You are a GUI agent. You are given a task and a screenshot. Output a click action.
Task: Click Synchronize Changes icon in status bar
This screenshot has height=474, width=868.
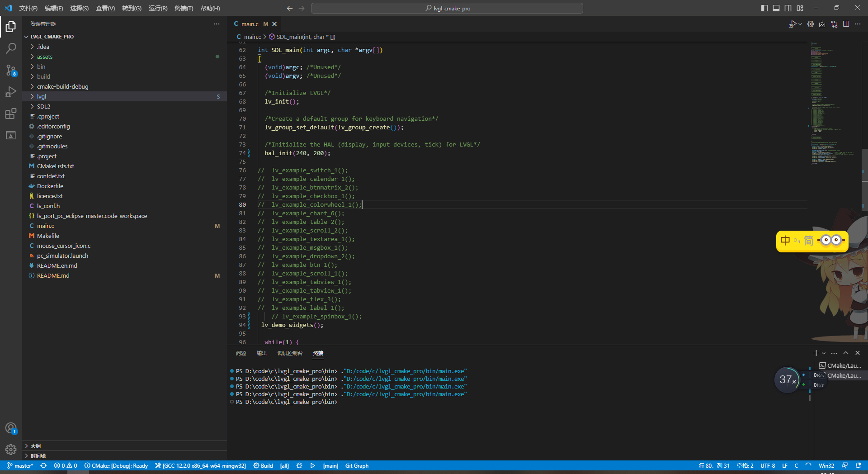(x=43, y=465)
